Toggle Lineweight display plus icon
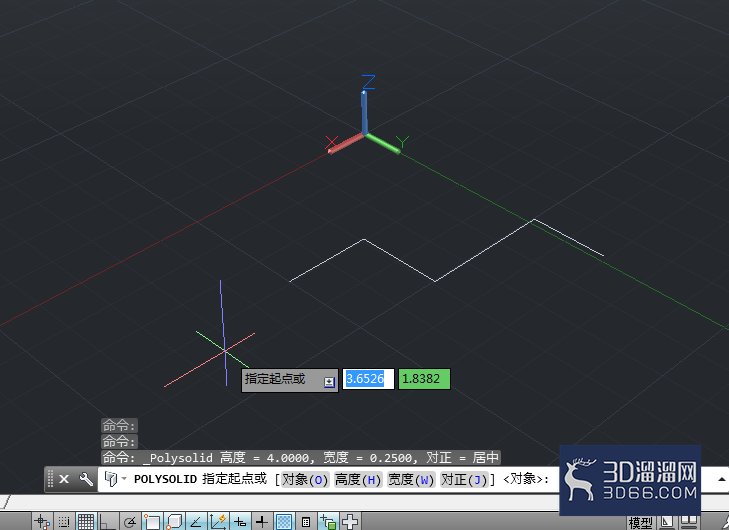The height and width of the screenshot is (530, 729). [x=262, y=522]
